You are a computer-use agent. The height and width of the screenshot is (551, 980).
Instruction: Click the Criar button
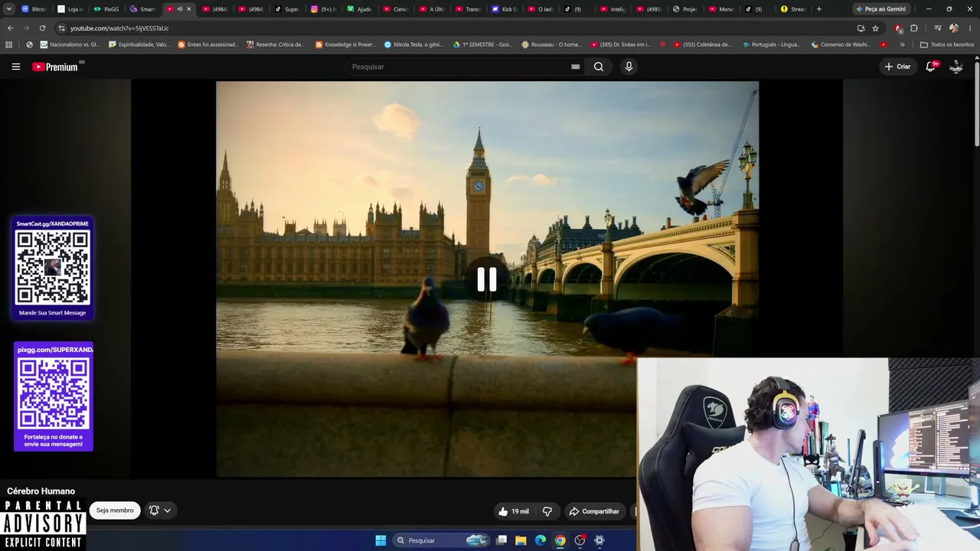[898, 67]
